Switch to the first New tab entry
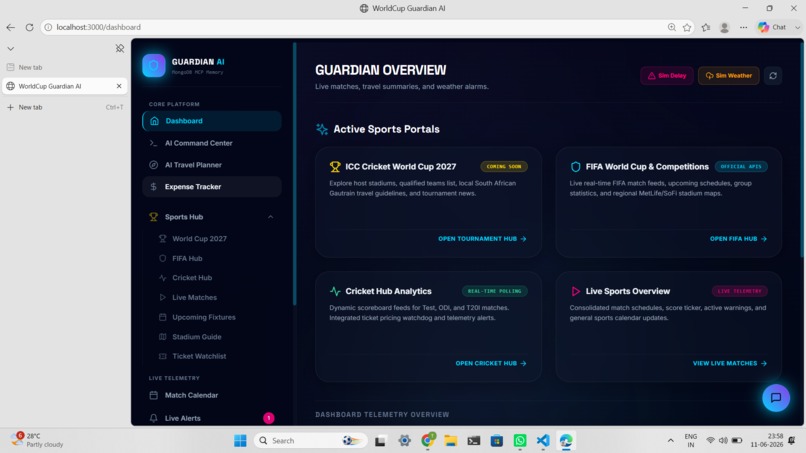The height and width of the screenshot is (453, 806). click(x=64, y=67)
